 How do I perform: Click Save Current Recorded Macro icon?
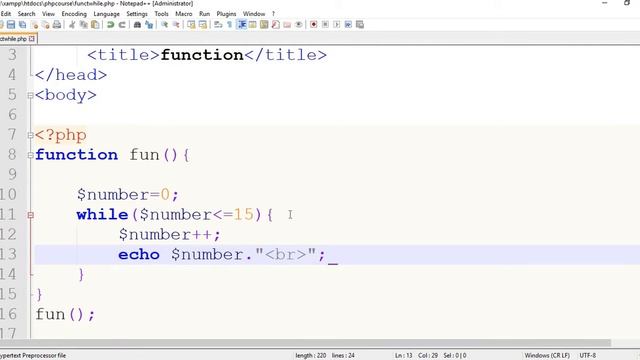360,25
